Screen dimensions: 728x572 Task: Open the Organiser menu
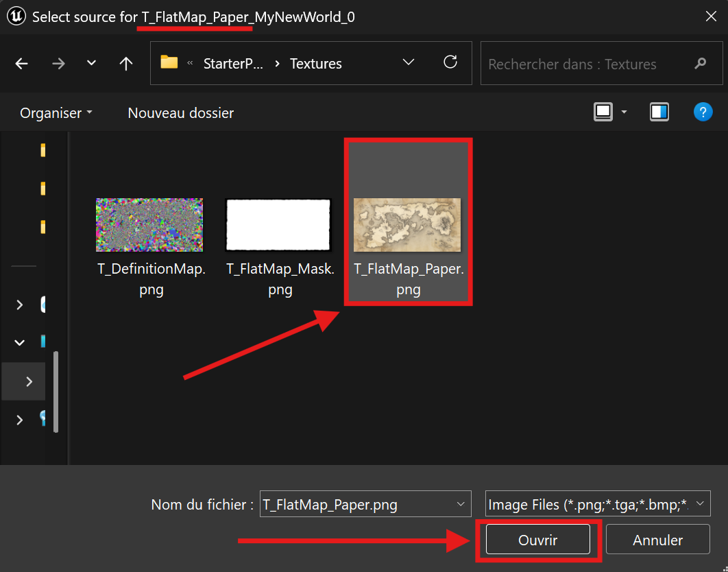[x=56, y=113]
